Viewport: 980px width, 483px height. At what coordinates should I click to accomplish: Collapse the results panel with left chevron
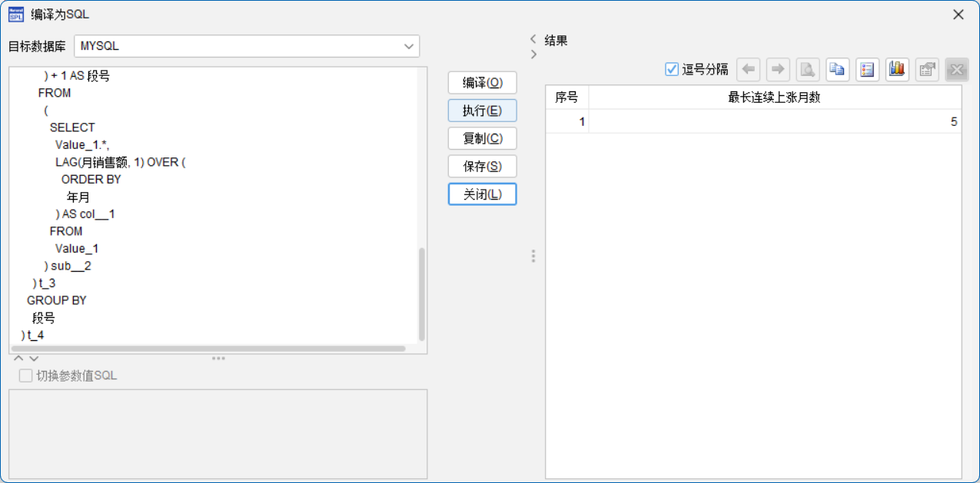point(533,38)
